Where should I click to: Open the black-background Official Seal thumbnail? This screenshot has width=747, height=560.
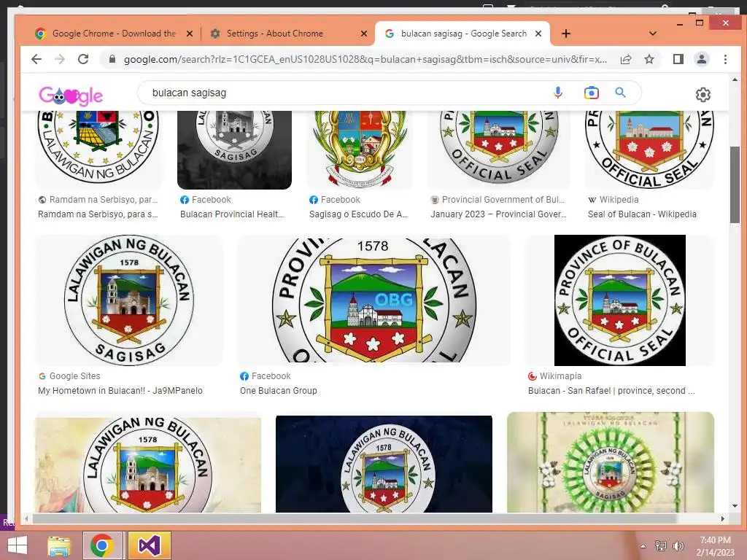pyautogui.click(x=620, y=300)
